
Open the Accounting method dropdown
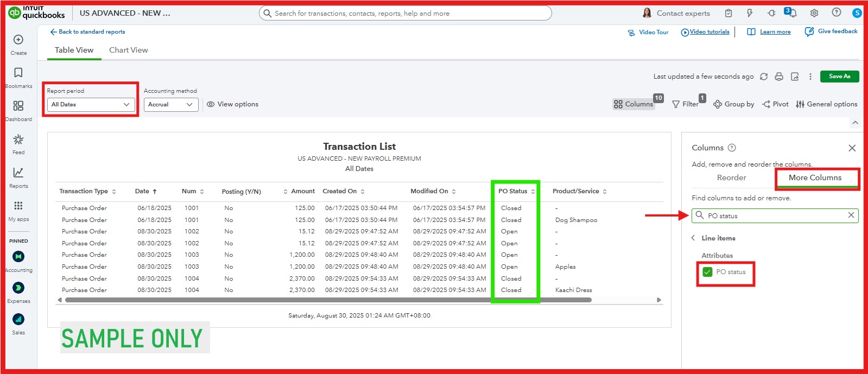click(x=171, y=104)
